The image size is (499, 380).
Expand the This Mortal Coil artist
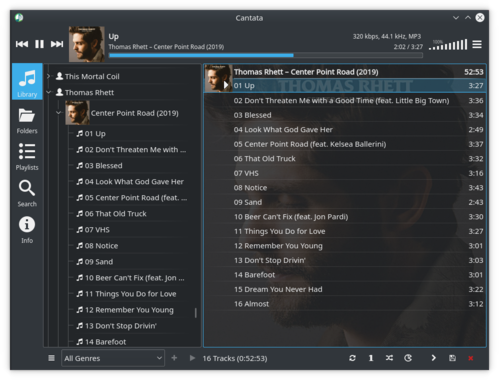tap(49, 76)
